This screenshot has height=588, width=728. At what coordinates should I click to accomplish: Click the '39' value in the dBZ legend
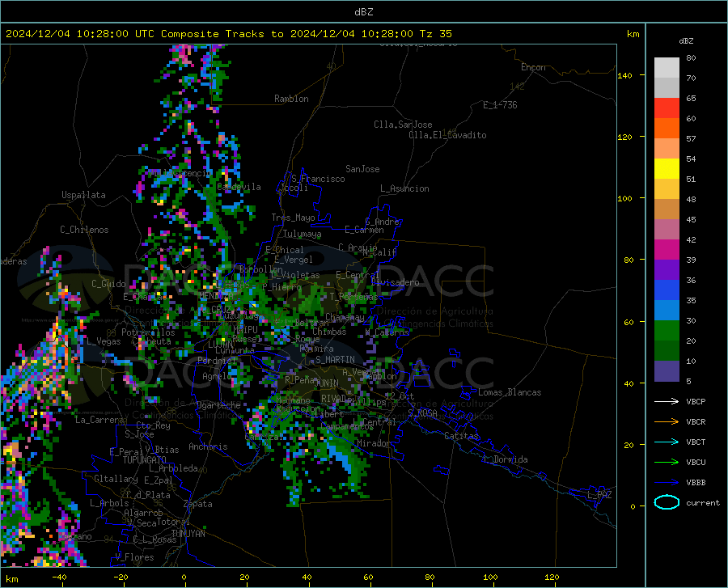pos(691,260)
